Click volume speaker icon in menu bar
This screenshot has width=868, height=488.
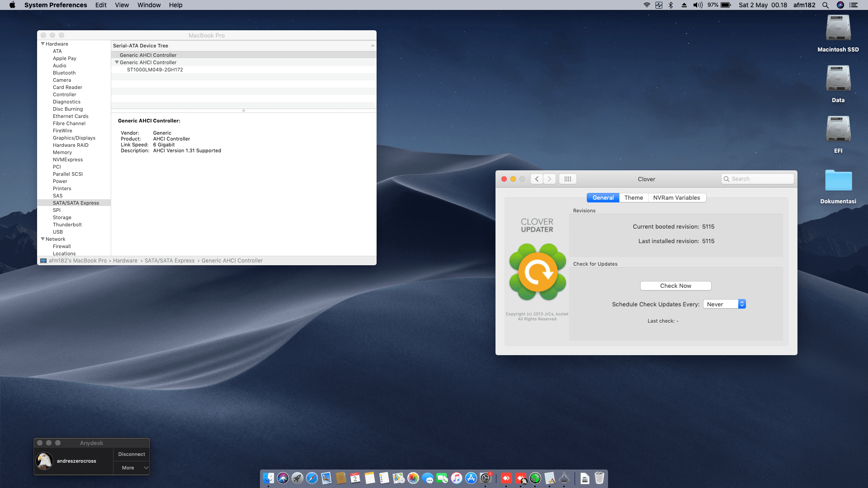pos(698,5)
